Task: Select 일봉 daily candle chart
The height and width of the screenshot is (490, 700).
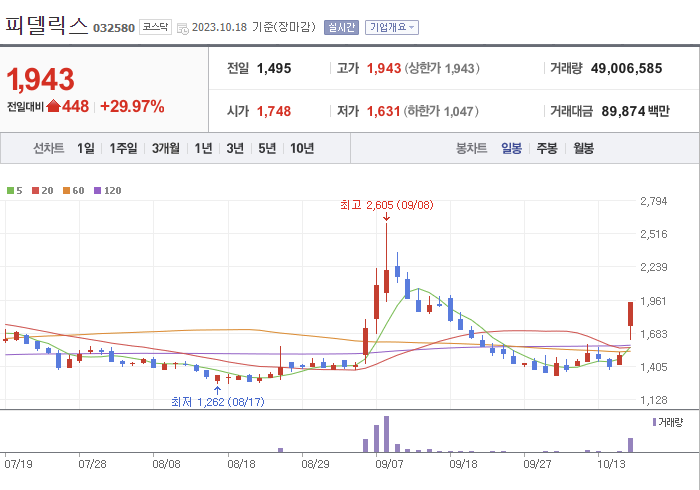Action: pos(511,148)
